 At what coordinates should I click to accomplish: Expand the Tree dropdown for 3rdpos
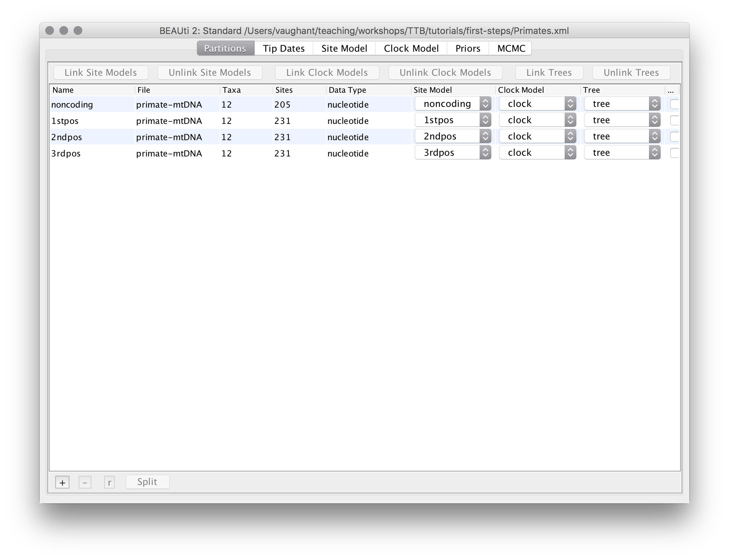(x=622, y=153)
